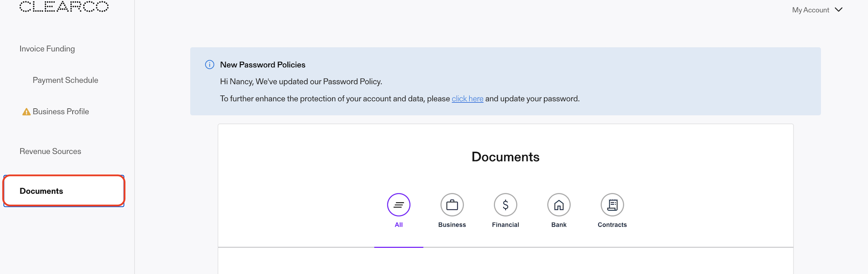868x274 pixels.
Task: Select the All documents filter icon
Action: 398,205
